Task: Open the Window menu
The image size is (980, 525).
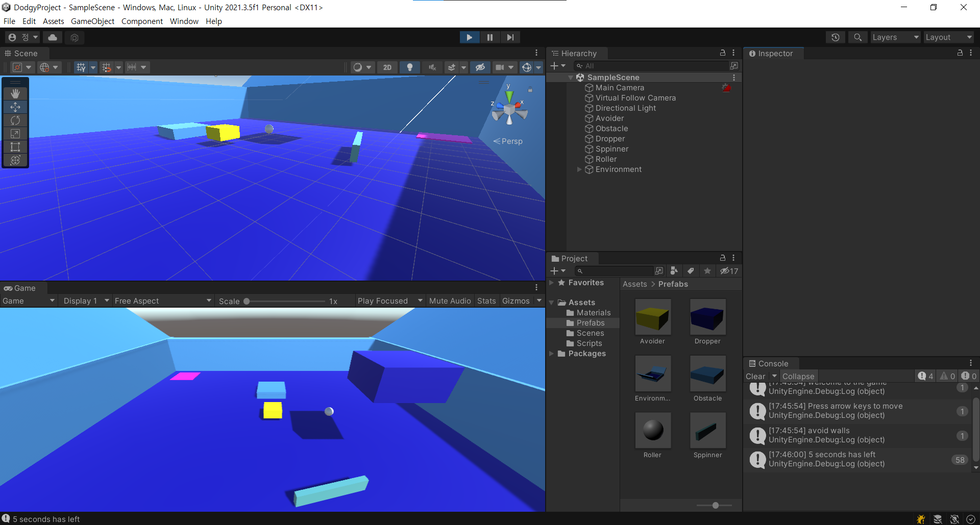Action: pos(184,21)
